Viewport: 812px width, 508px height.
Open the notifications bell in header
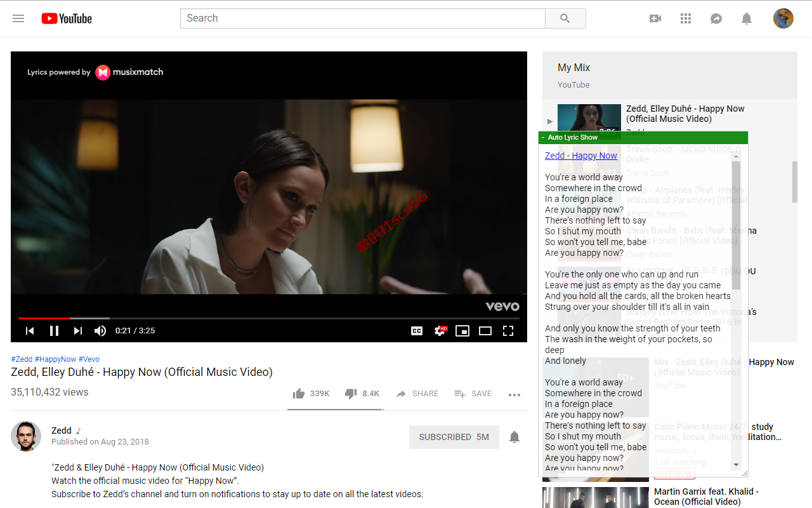click(747, 18)
